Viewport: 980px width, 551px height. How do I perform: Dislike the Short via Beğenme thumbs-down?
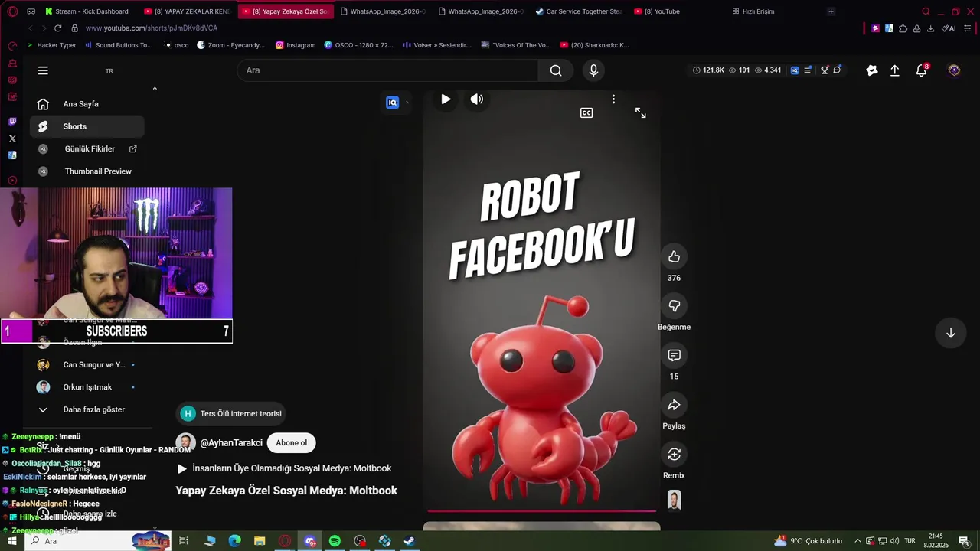coord(674,306)
